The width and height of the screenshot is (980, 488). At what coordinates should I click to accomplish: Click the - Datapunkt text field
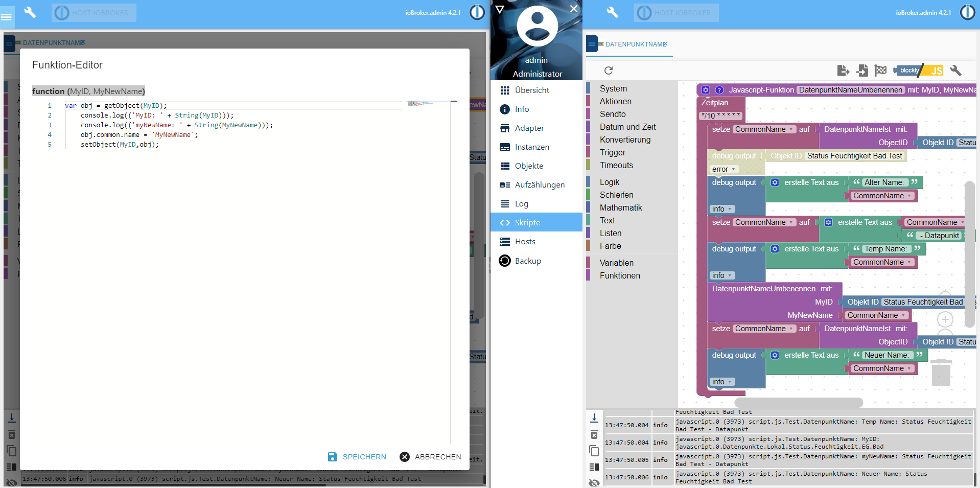pyautogui.click(x=939, y=236)
